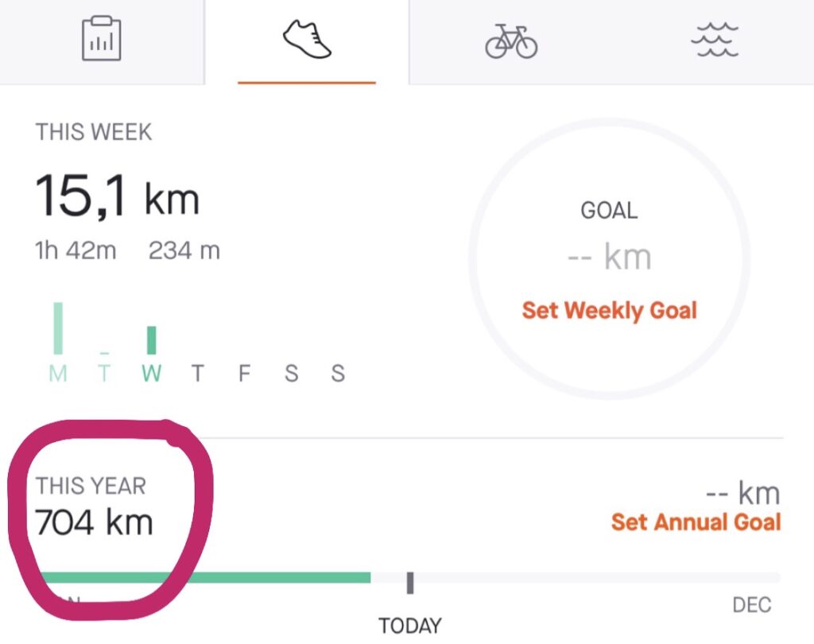The width and height of the screenshot is (814, 644).
Task: Select Monday's activity bar
Action: point(56,328)
